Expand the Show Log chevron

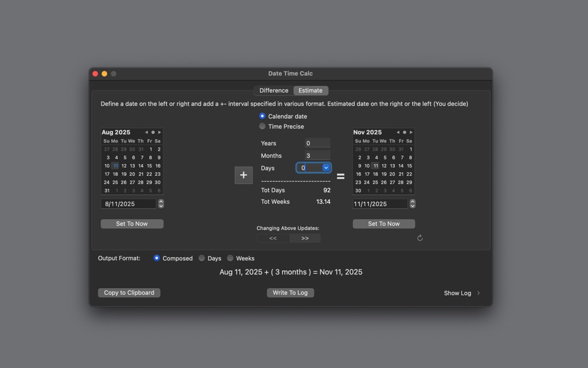coord(478,293)
